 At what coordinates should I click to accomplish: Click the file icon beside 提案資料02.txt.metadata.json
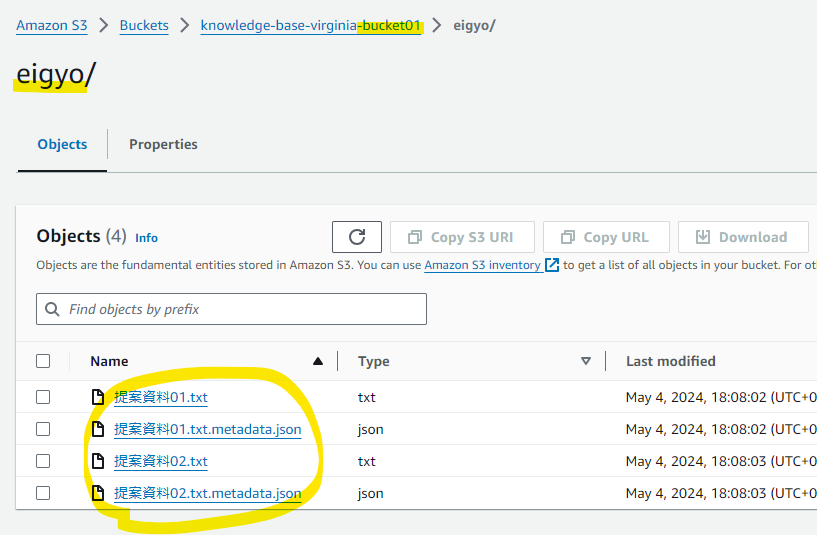point(97,493)
